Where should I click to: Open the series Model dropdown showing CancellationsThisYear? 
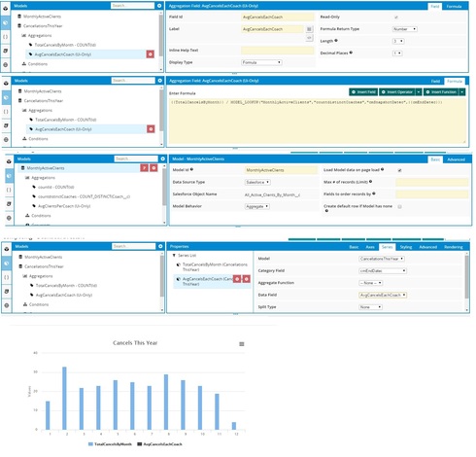click(382, 259)
